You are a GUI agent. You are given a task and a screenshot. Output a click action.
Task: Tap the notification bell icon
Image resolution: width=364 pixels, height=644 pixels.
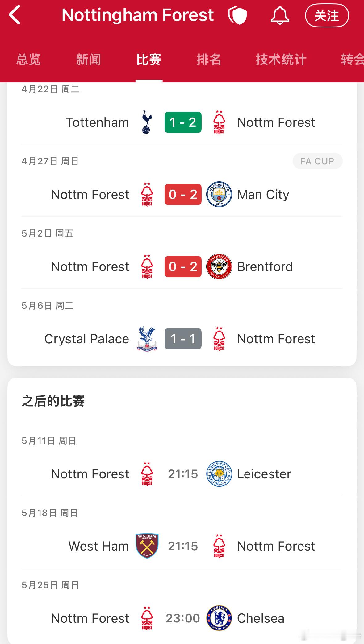click(x=280, y=15)
